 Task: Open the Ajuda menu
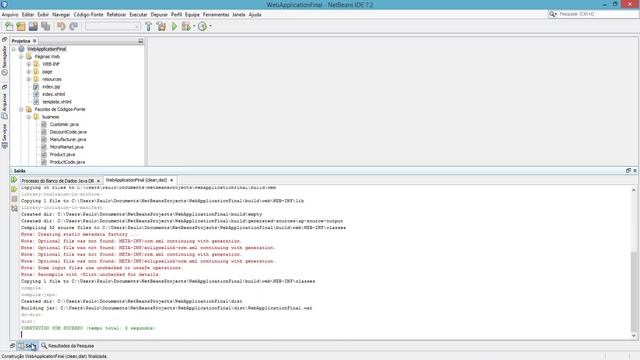click(255, 15)
